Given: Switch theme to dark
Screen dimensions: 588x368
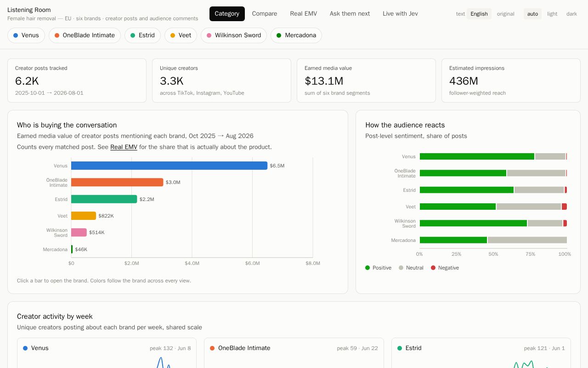Looking at the screenshot, I should coord(571,14).
